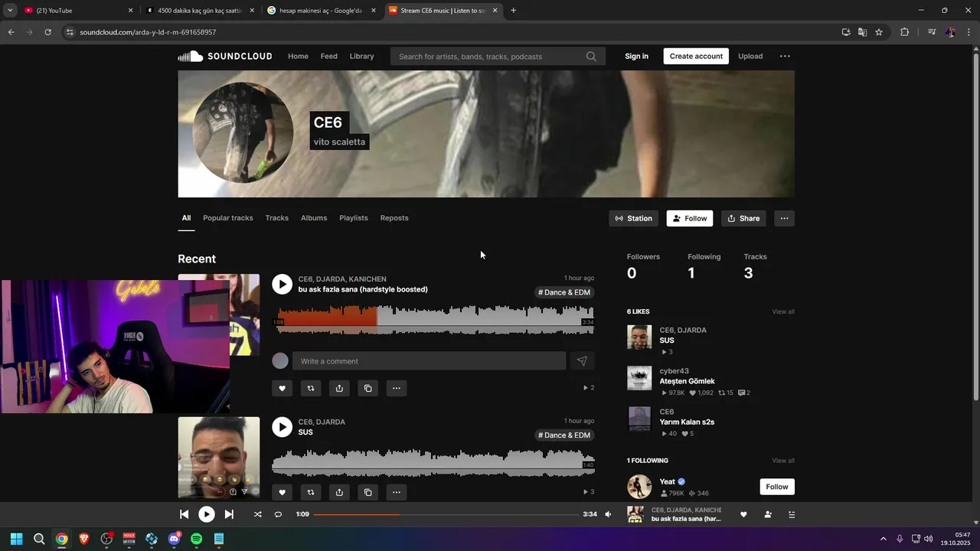Open Discord from the taskbar

174,539
